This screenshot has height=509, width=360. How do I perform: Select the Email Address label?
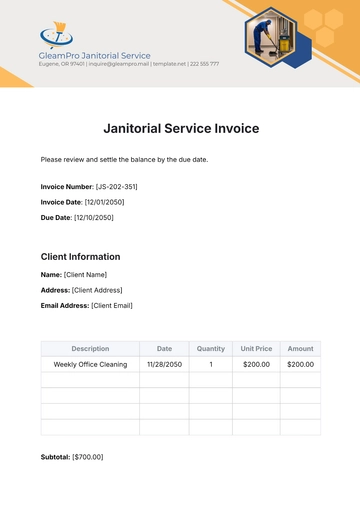[x=65, y=306]
